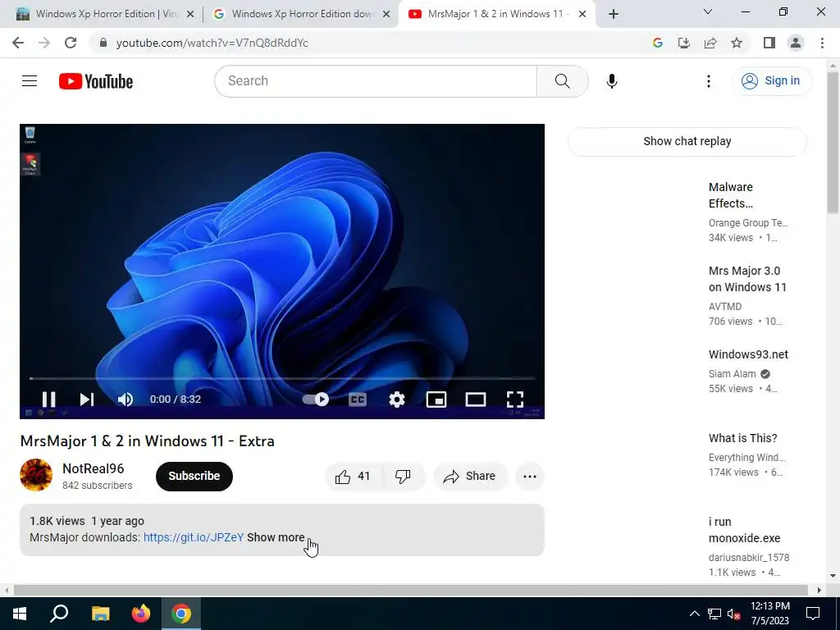
Task: Open i run monoxide.exe video
Action: point(744,530)
